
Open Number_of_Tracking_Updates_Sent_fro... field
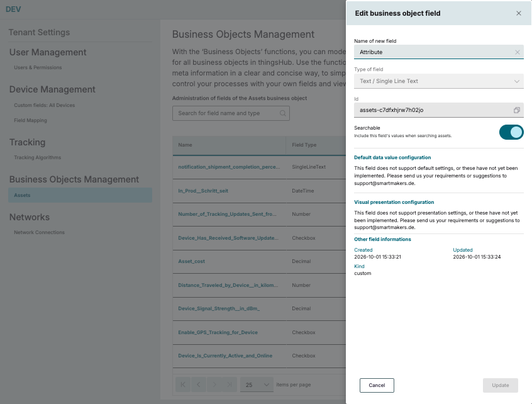pos(227,214)
